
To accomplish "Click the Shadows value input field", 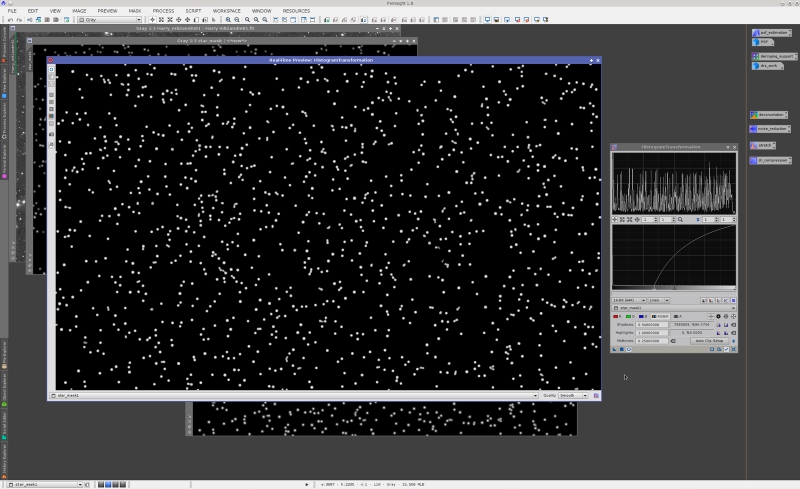I will 652,325.
